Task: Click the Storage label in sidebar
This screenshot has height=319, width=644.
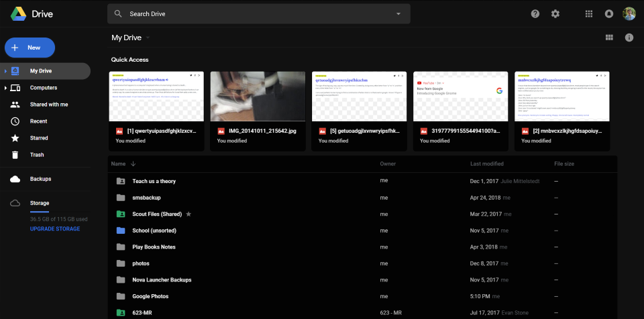Action: (40, 203)
